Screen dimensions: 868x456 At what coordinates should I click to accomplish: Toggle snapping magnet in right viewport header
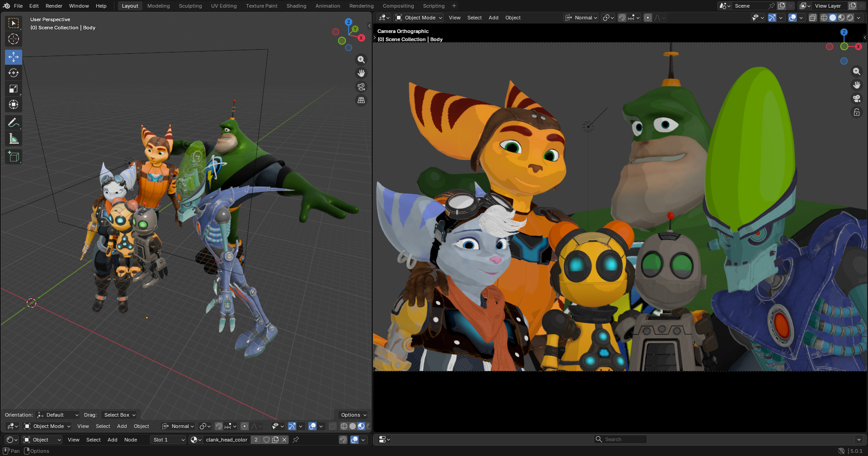622,18
